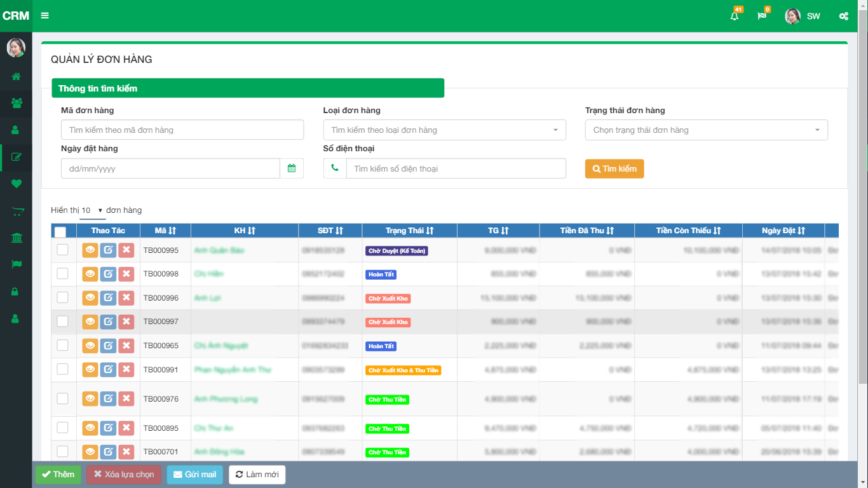Sort table by Trạng Thái column header

pos(409,231)
